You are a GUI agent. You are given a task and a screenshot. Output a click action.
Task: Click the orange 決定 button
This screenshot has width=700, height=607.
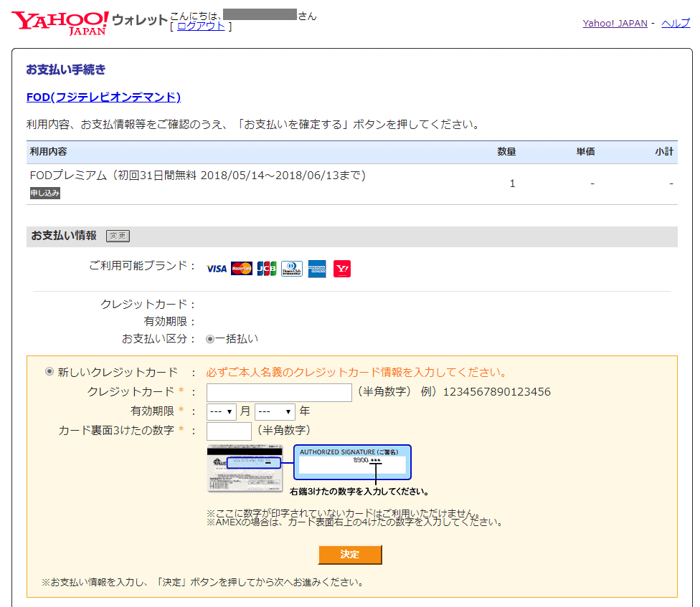pos(350,555)
